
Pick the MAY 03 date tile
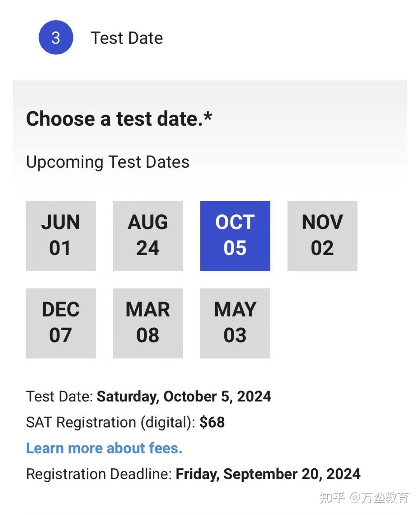[235, 323]
